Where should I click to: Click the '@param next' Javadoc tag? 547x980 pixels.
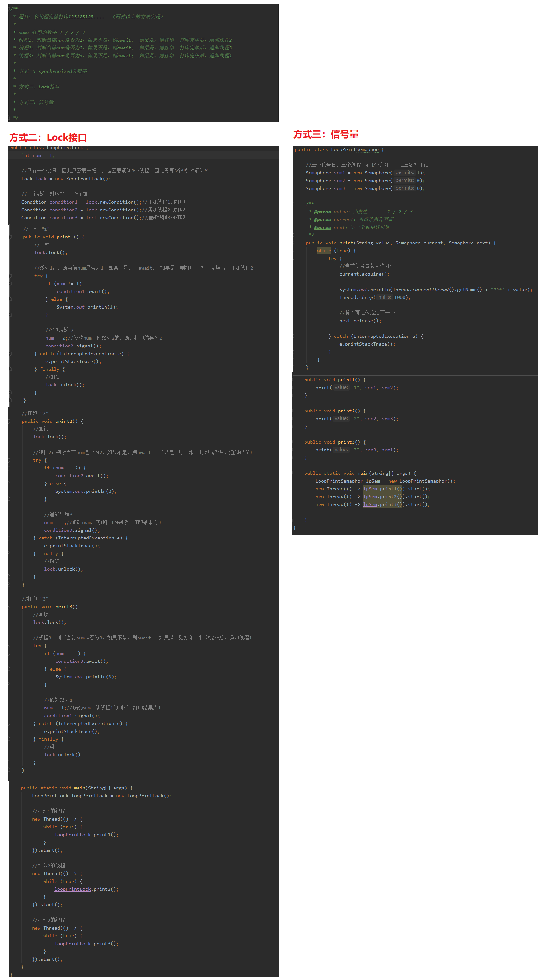coord(322,228)
